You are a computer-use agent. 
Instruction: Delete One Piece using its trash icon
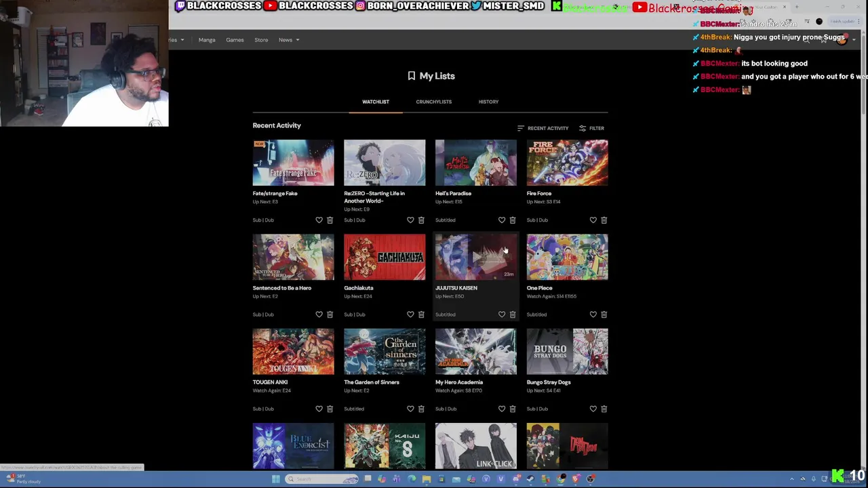pos(604,314)
